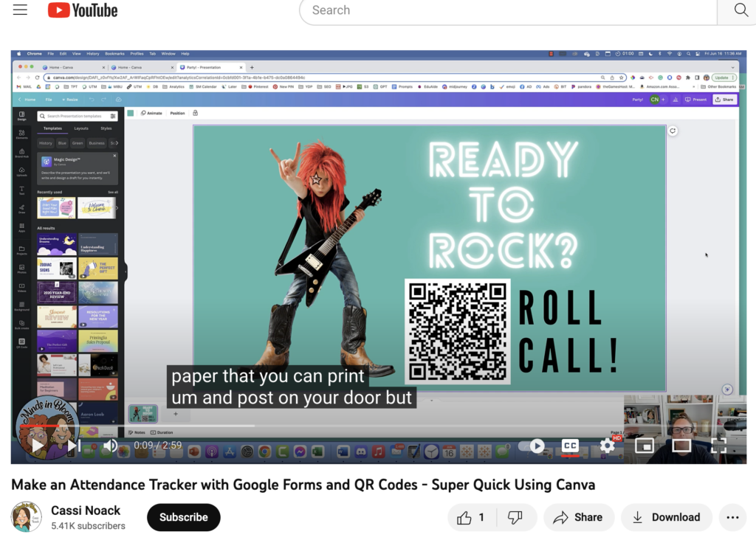In the video, click Canva's Projects sidebar icon

pyautogui.click(x=21, y=250)
